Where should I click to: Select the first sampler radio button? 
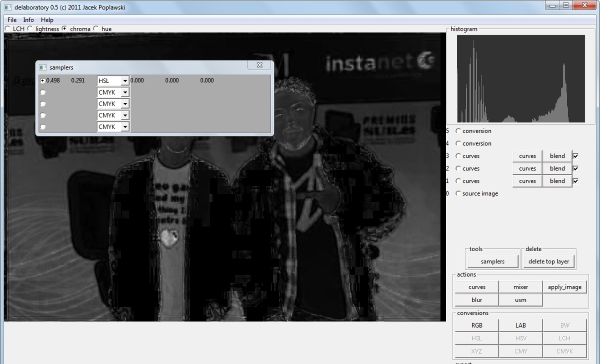click(43, 81)
